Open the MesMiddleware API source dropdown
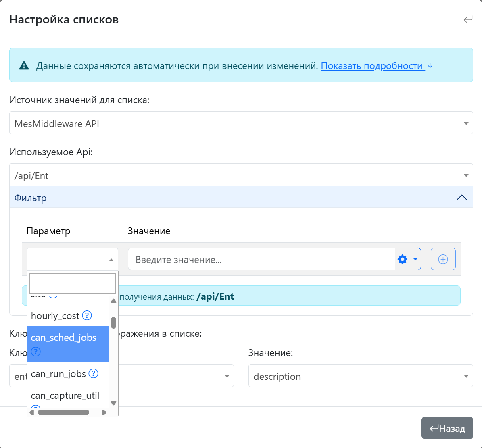Viewport: 482px width, 448px height. [x=241, y=123]
